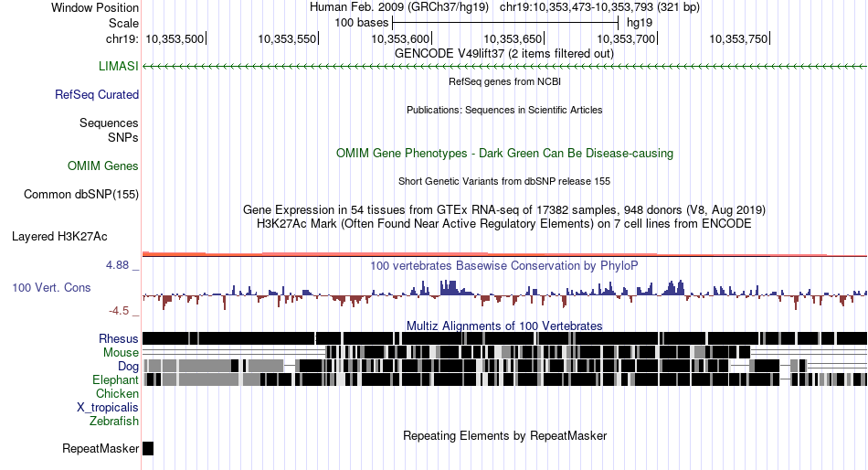Click the Sequences track label

(109, 123)
